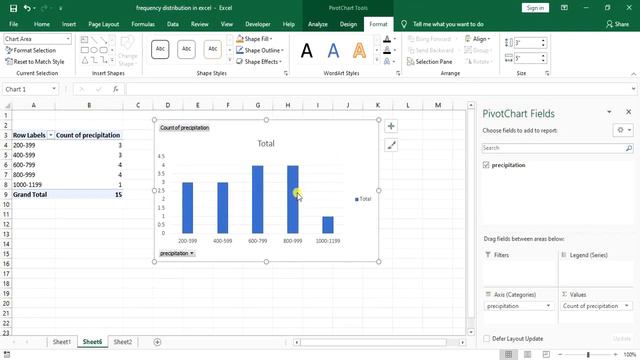Open the Name Box dropdown arrow
Image resolution: width=640 pixels, height=360 pixels.
[53, 89]
